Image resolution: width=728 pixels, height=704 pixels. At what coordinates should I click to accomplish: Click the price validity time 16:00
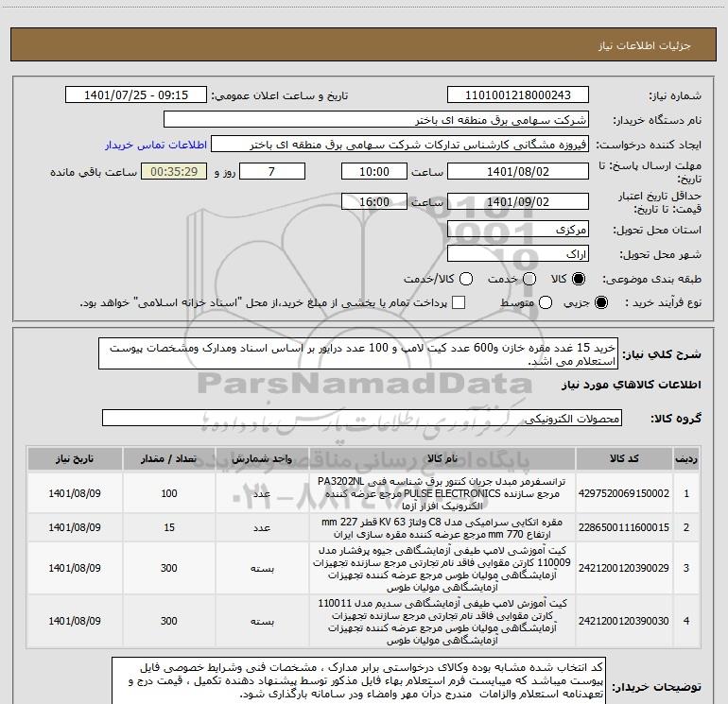[374, 201]
